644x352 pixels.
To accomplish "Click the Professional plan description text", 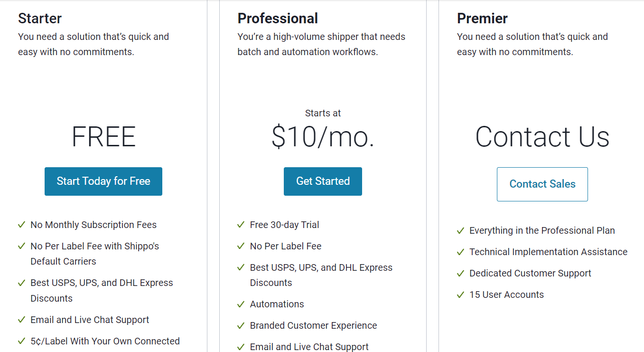I will click(x=321, y=44).
